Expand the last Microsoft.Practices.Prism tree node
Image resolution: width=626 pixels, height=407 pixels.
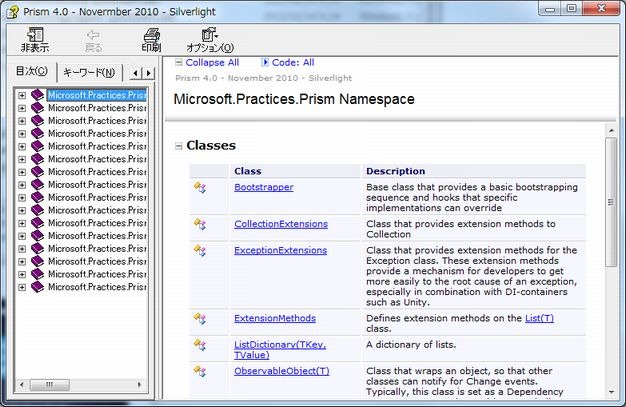tap(22, 287)
